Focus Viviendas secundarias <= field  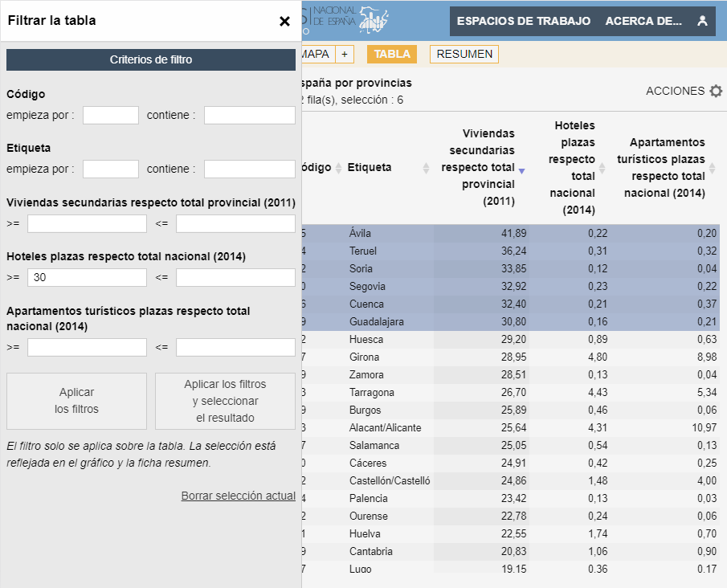point(235,223)
